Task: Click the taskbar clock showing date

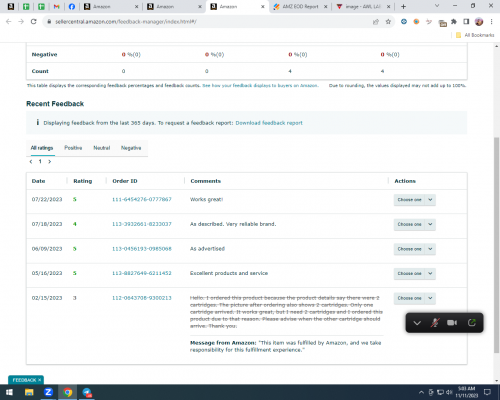Action: 466,392
